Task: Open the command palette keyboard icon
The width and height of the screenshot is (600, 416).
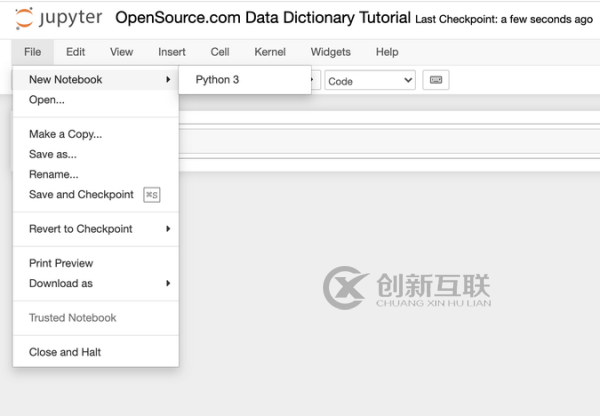Action: click(x=436, y=80)
